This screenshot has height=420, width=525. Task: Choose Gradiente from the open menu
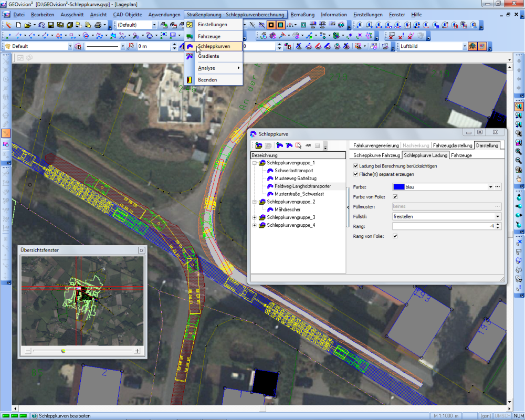click(x=208, y=56)
